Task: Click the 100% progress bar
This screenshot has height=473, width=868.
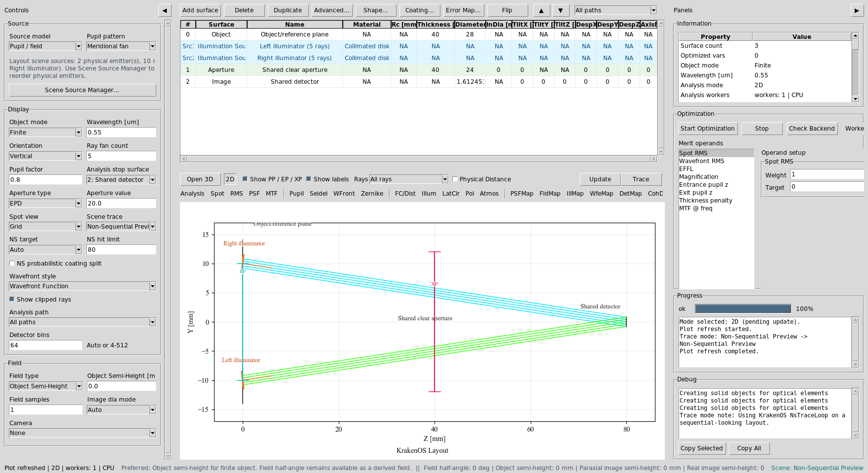Action: coord(743,309)
